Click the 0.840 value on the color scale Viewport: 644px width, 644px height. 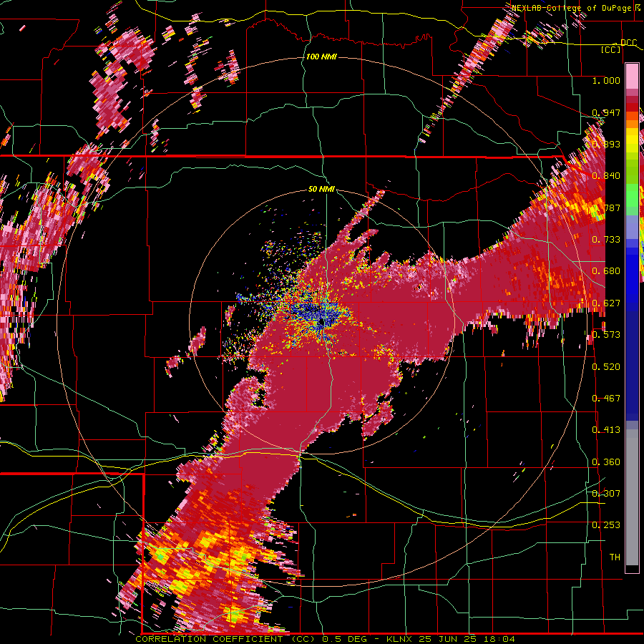[606, 176]
